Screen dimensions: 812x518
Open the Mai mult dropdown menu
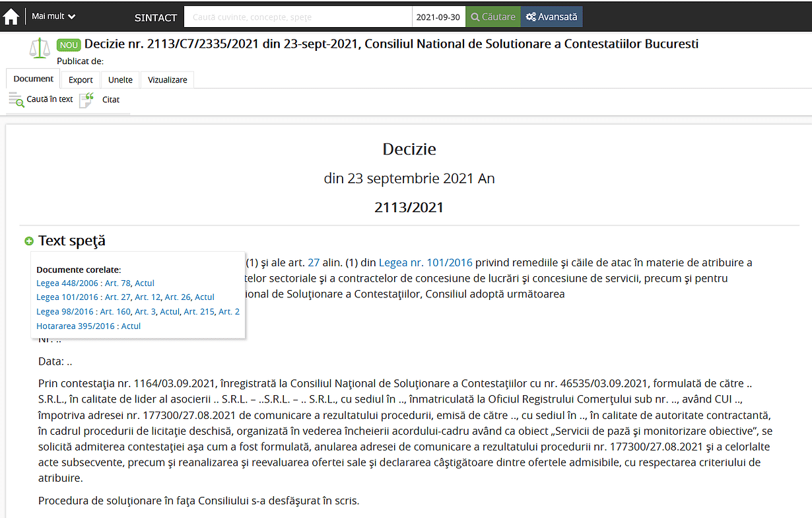click(53, 17)
